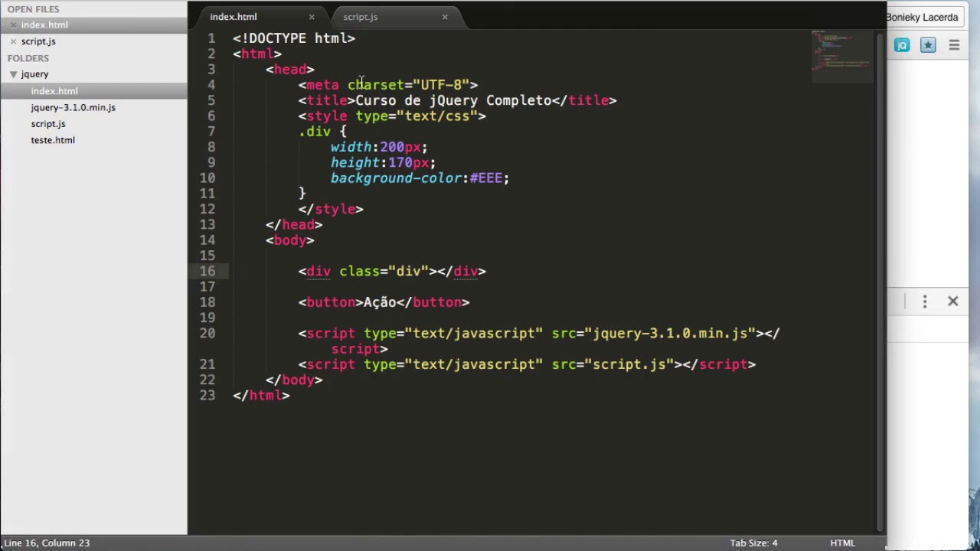Select the index.html editor tab
Viewport: 980px width, 551px height.
coord(234,17)
